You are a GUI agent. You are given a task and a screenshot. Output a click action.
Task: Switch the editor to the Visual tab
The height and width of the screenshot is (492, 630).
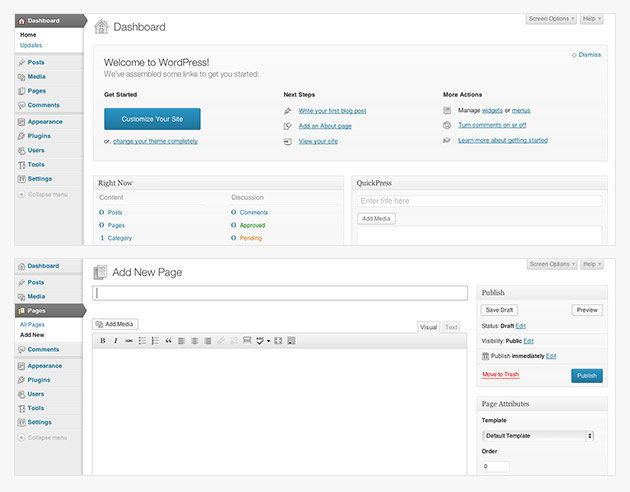[x=428, y=327]
